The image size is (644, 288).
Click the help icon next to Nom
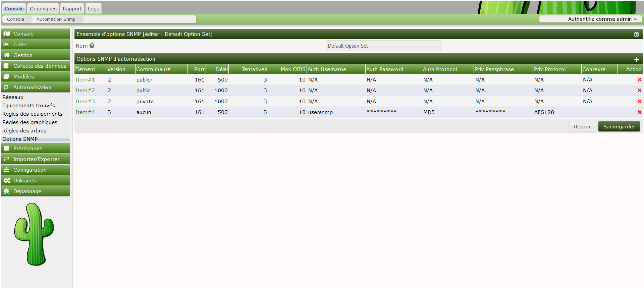coord(92,46)
